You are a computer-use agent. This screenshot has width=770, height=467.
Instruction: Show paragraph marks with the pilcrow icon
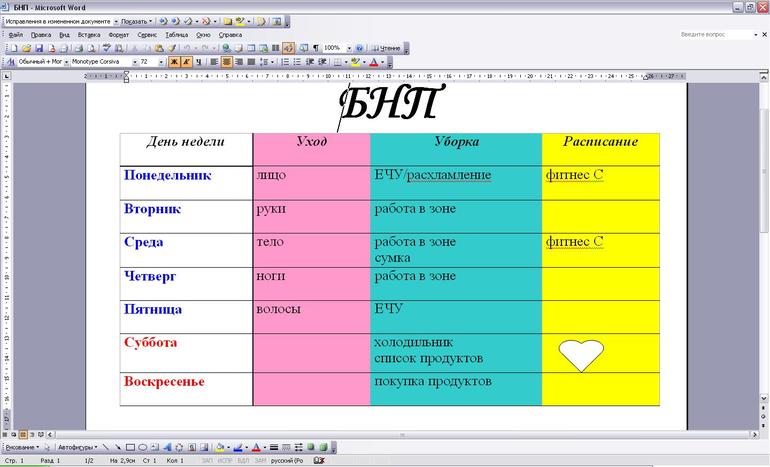pyautogui.click(x=315, y=48)
